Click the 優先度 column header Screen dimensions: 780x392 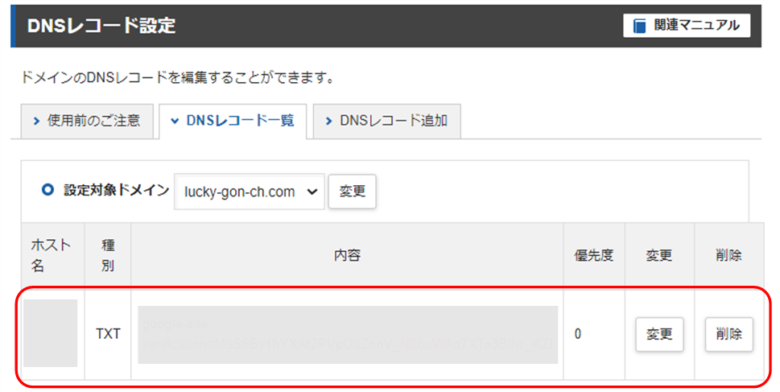[594, 255]
